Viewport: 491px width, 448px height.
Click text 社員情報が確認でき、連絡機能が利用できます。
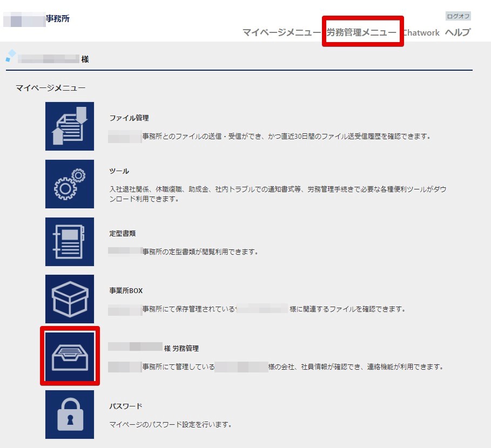[372, 366]
